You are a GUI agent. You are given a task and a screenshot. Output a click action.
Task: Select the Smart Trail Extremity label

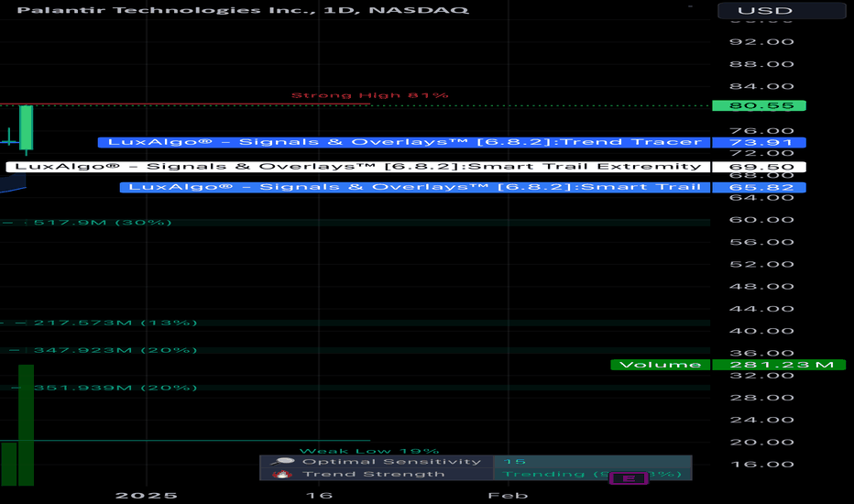[x=358, y=167]
